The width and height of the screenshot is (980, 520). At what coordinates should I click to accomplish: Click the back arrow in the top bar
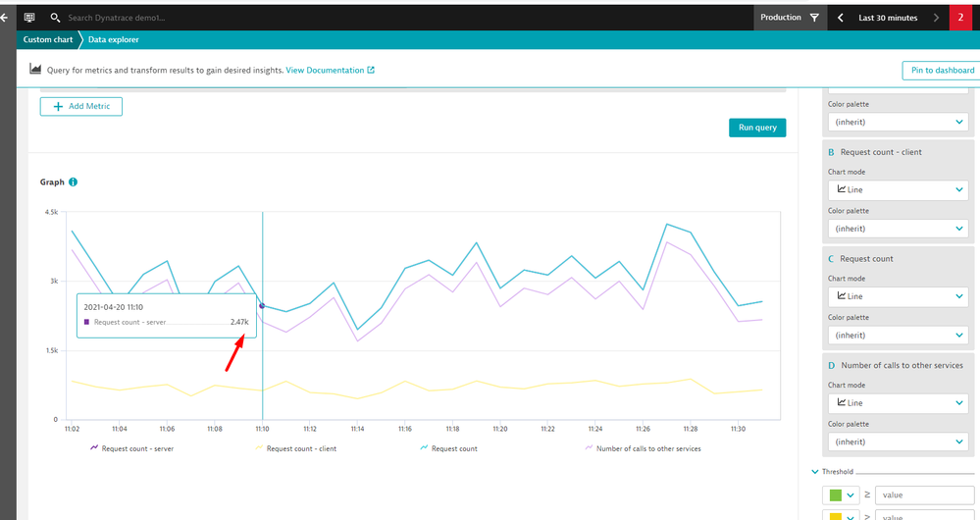4,18
